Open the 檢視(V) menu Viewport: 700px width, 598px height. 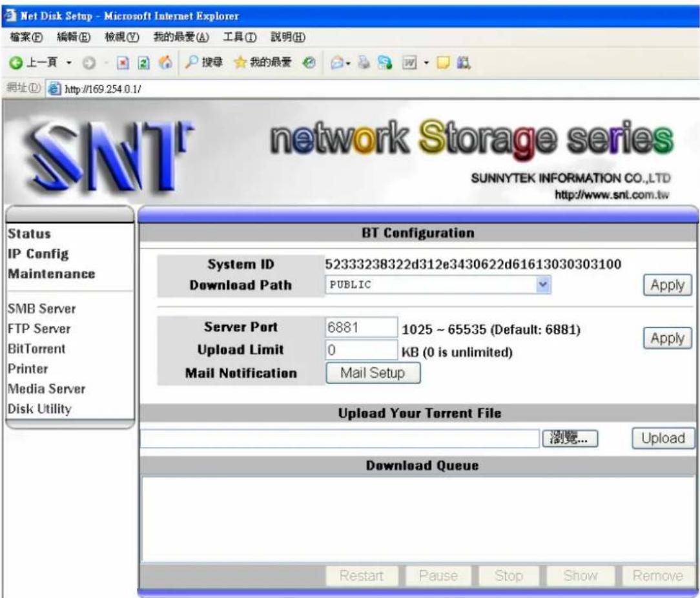click(122, 37)
